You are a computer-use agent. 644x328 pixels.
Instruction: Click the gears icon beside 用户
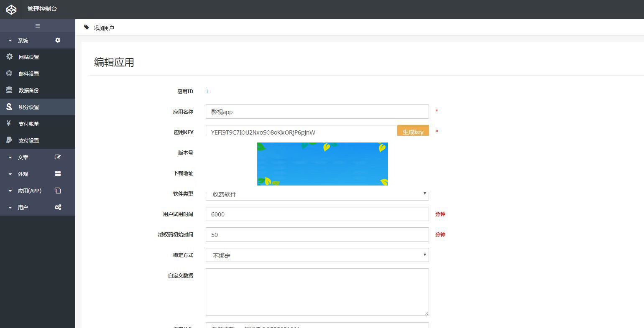(x=58, y=207)
